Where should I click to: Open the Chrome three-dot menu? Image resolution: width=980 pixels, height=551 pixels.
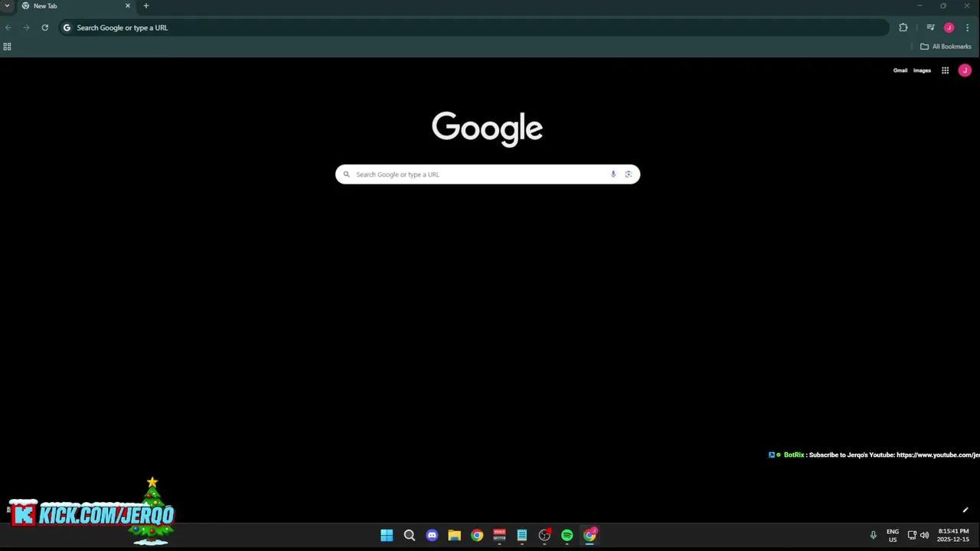click(x=967, y=28)
